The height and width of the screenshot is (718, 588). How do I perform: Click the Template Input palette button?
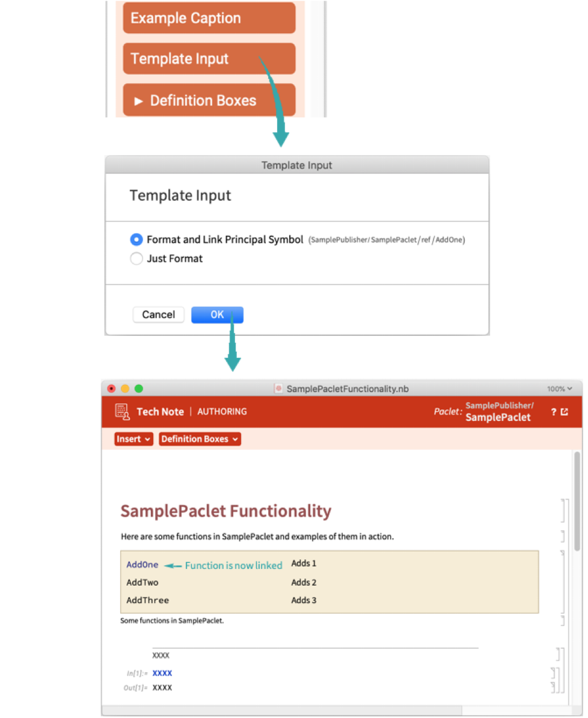coord(209,59)
